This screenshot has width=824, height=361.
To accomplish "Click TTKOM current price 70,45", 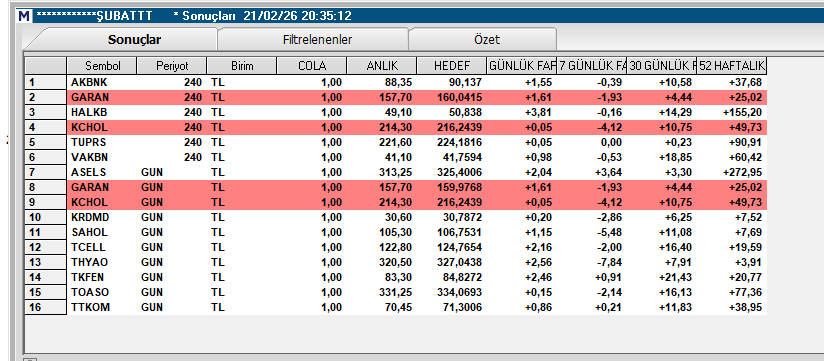I will pos(399,307).
